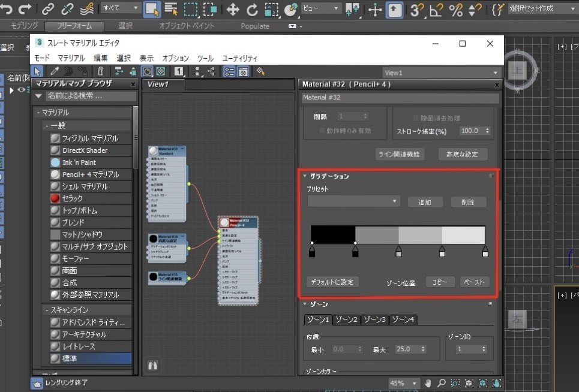Toggle the Percent Snap button
Screen dimensions: 579x392
point(455,10)
